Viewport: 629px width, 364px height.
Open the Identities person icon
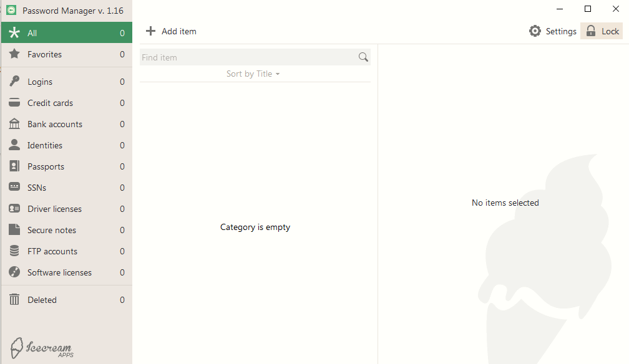pyautogui.click(x=14, y=145)
